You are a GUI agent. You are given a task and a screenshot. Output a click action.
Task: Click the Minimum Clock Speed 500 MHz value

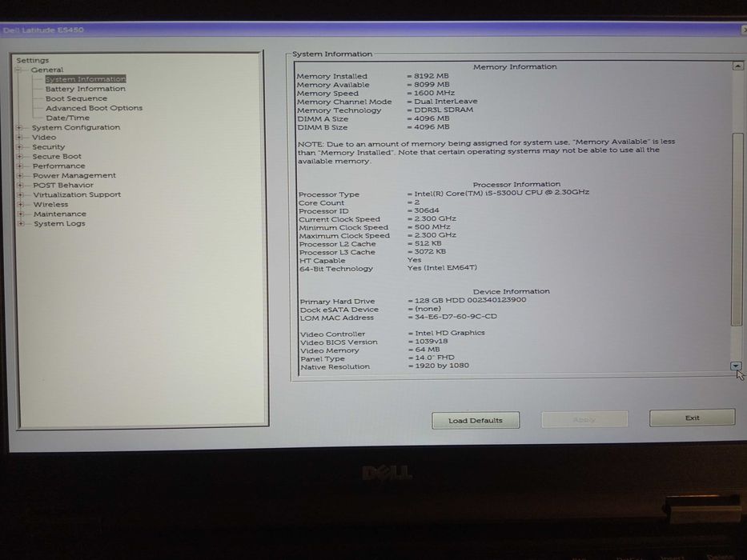(x=432, y=226)
